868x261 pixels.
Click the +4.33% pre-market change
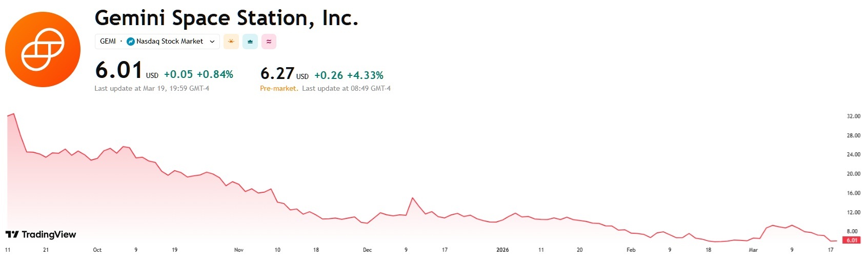(365, 75)
